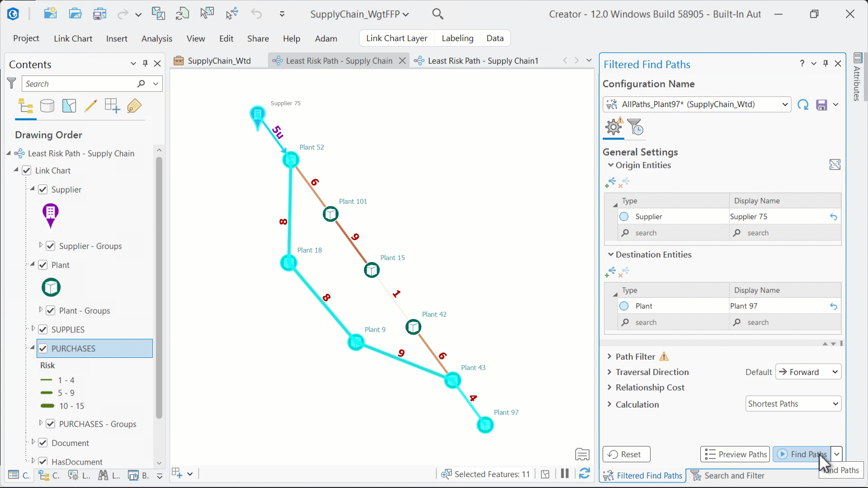Open the Analysis menu

(156, 38)
